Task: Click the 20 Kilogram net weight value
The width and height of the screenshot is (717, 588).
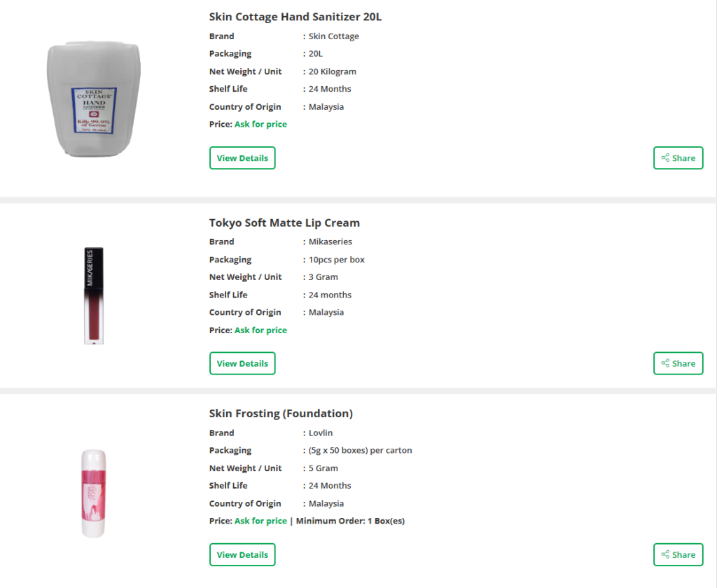Action: click(x=333, y=71)
